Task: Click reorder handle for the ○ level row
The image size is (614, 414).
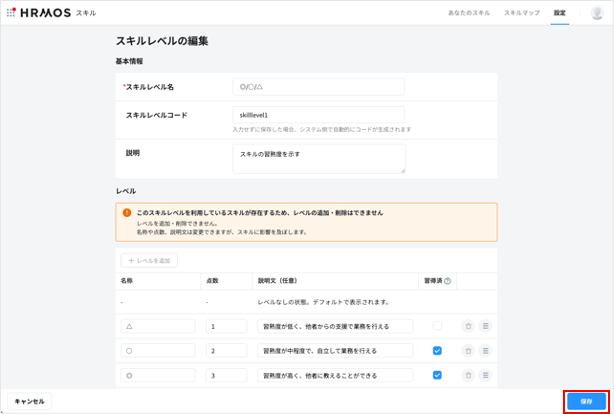Action: point(485,351)
